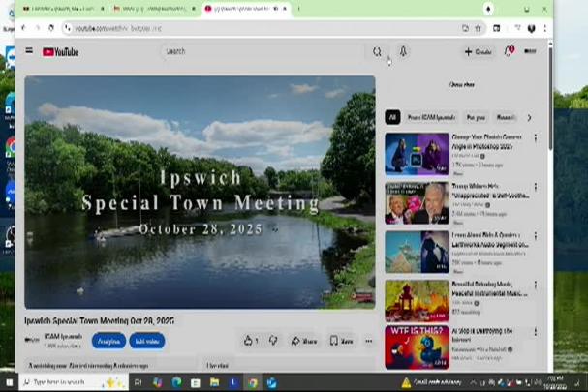Select the All filter chip
Image resolution: width=588 pixels, height=392 pixels.
392,117
